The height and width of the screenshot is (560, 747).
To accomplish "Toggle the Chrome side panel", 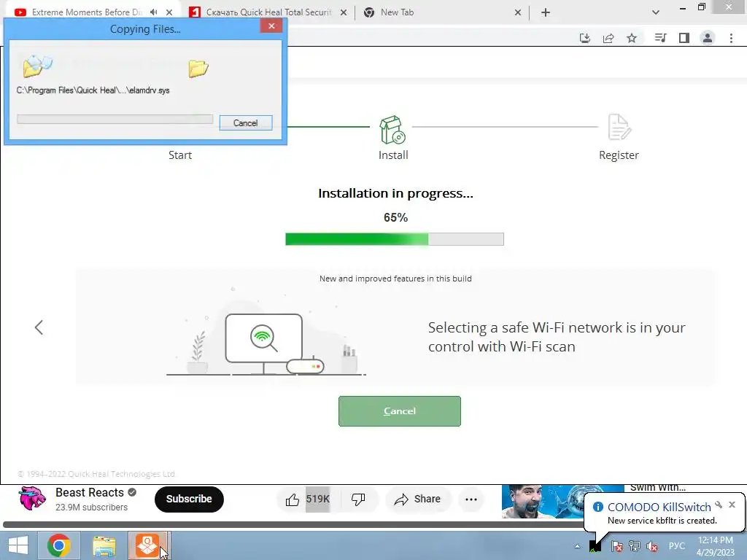I will (684, 38).
